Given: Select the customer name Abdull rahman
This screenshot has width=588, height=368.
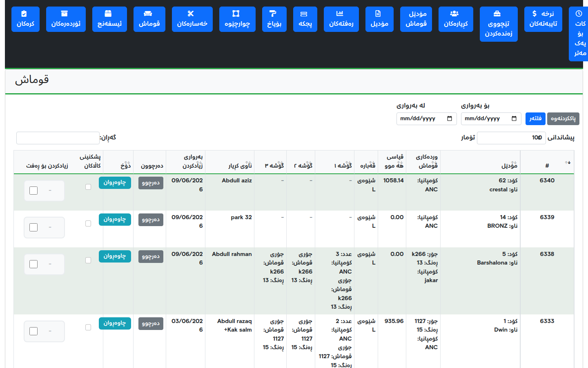Looking at the screenshot, I should [x=232, y=254].
